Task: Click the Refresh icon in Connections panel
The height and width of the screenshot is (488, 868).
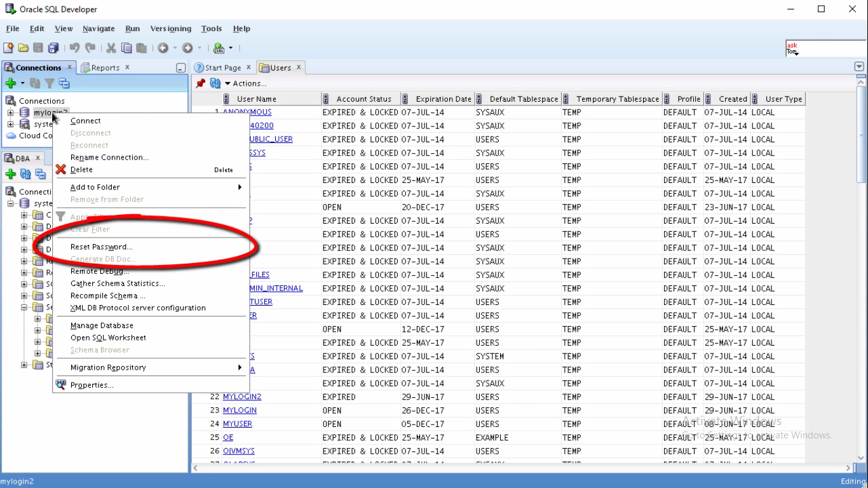Action: 36,83
